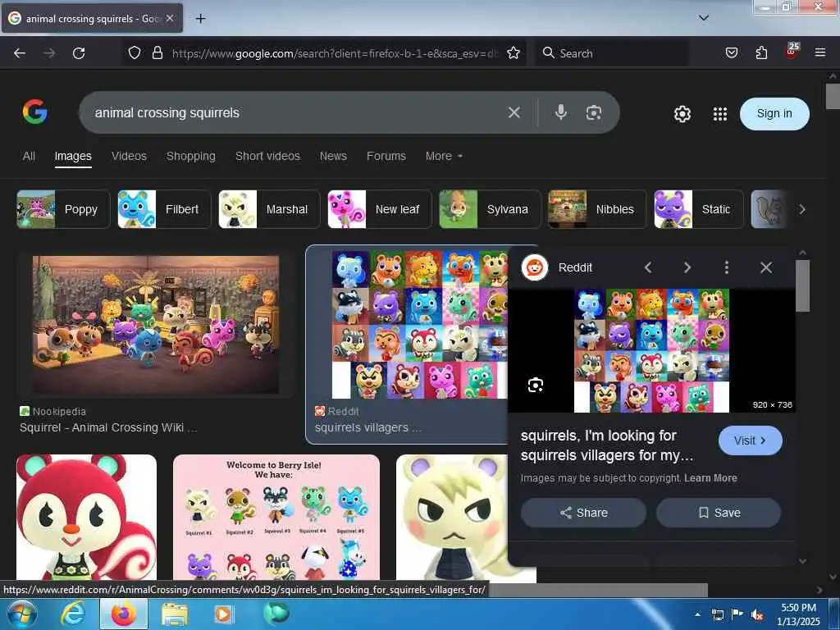
Task: Click the Sign in button
Action: pyautogui.click(x=774, y=113)
